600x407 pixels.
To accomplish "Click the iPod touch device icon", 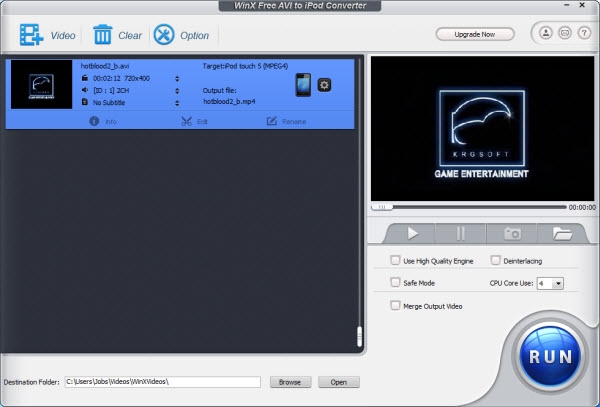I will point(303,85).
